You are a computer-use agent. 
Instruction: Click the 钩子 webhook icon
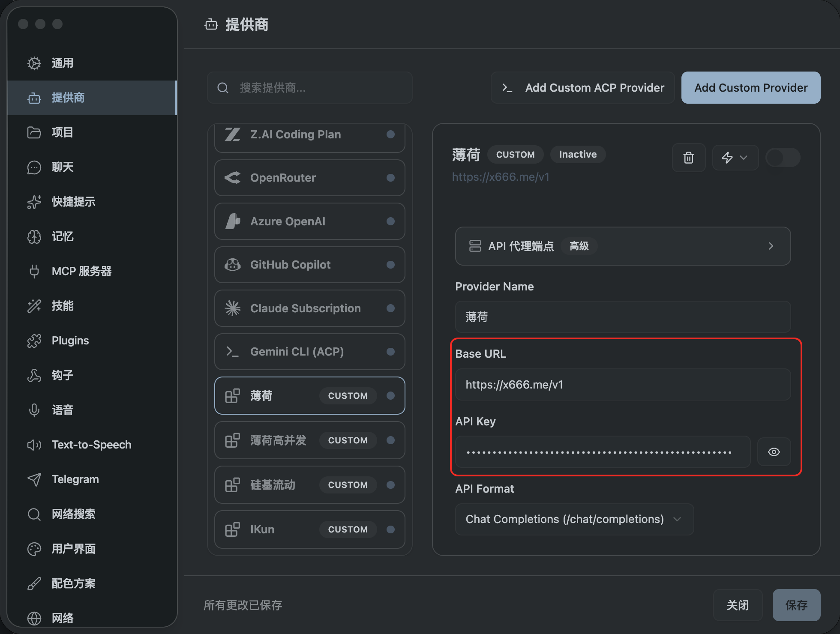click(x=34, y=375)
